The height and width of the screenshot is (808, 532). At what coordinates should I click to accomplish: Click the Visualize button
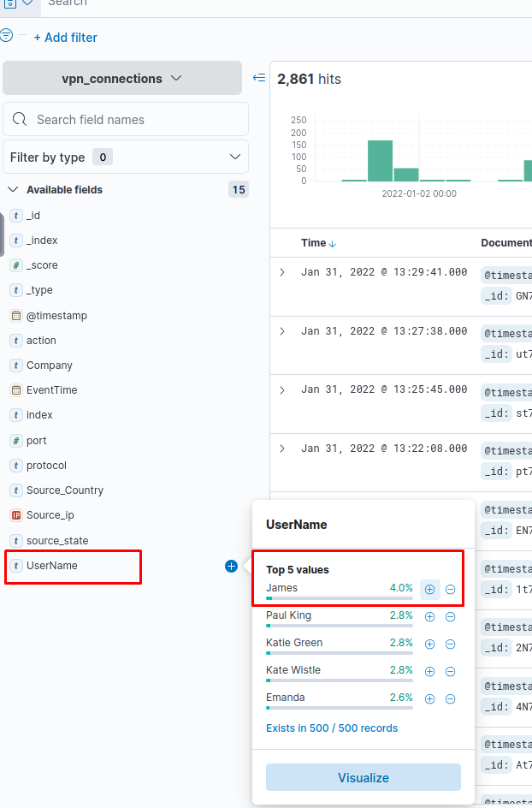coord(364,777)
